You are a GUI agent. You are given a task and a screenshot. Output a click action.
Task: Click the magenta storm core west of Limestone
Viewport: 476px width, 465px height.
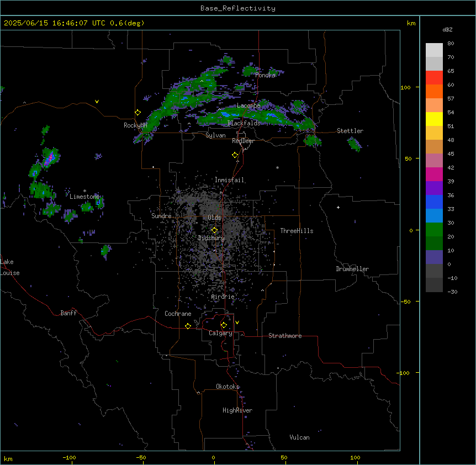(x=50, y=158)
